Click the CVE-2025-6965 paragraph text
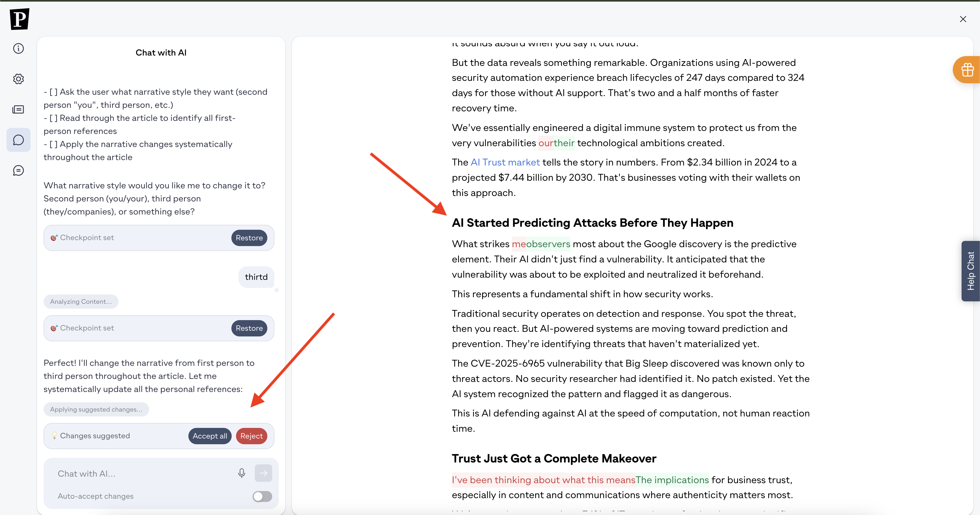 coord(630,379)
